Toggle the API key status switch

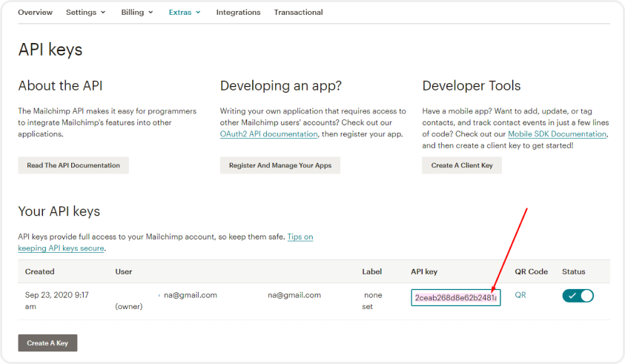578,296
